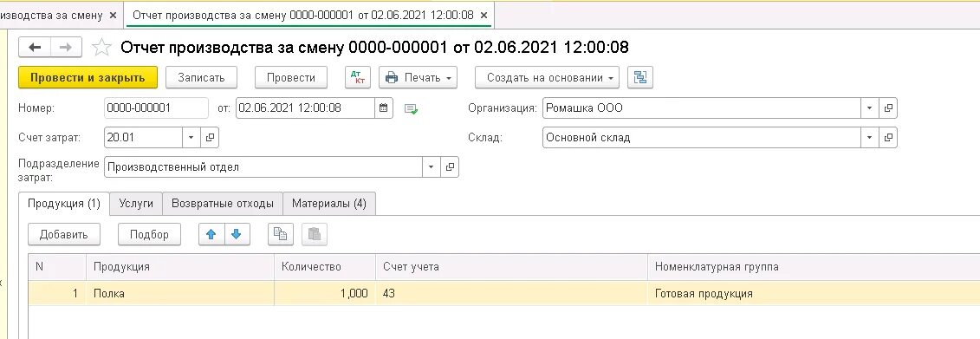980x339 pixels.
Task: Select row number 1 cell
Action: (57, 293)
